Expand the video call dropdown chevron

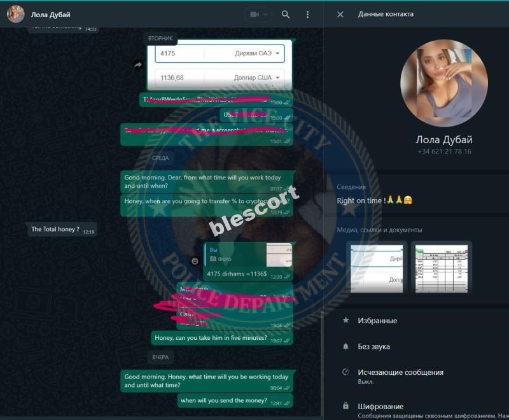point(265,14)
